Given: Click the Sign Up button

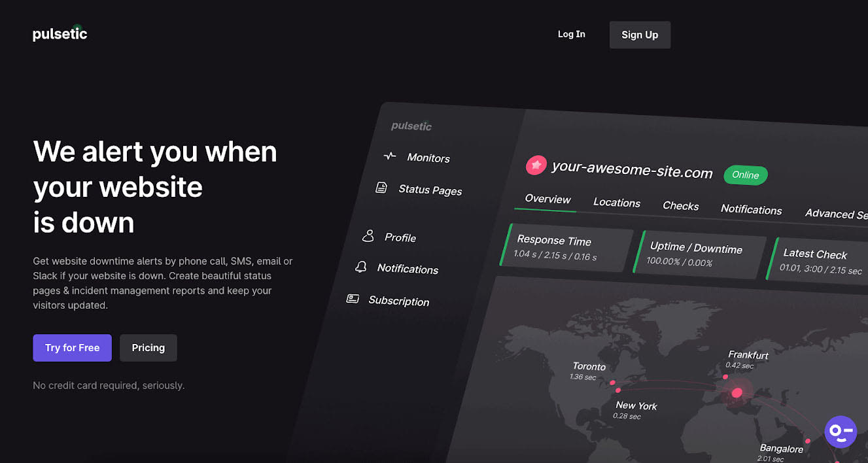Looking at the screenshot, I should pyautogui.click(x=640, y=35).
